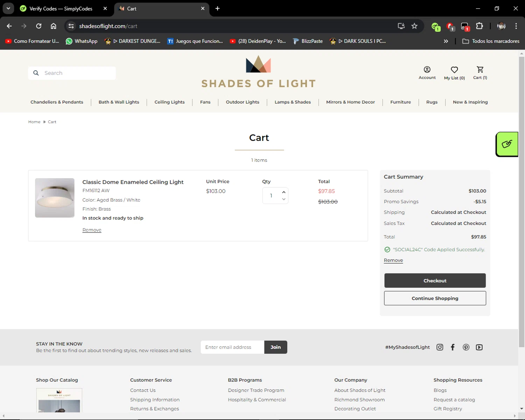Open Fans menu
The width and height of the screenshot is (525, 420).
tap(205, 102)
